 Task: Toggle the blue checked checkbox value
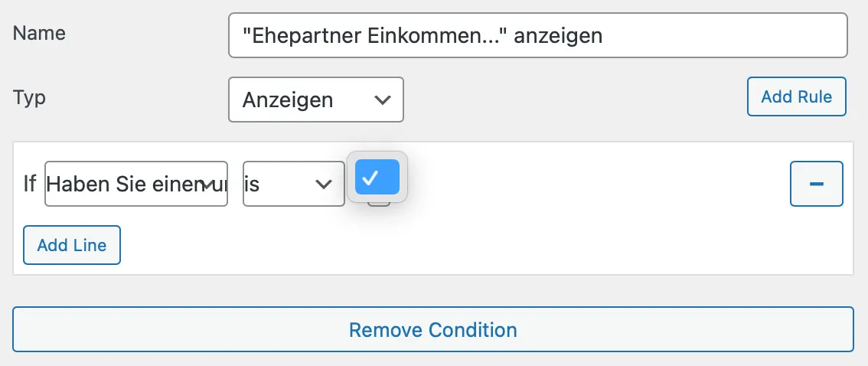coord(377,177)
